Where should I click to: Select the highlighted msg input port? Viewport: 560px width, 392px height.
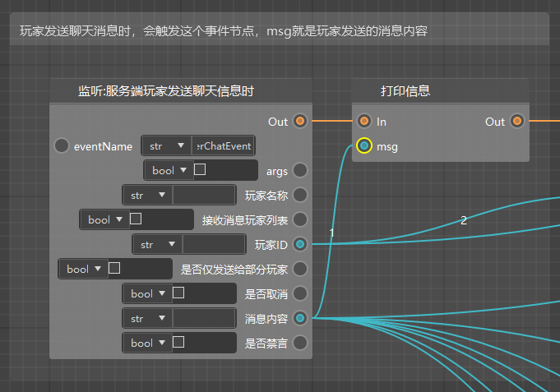pos(364,145)
